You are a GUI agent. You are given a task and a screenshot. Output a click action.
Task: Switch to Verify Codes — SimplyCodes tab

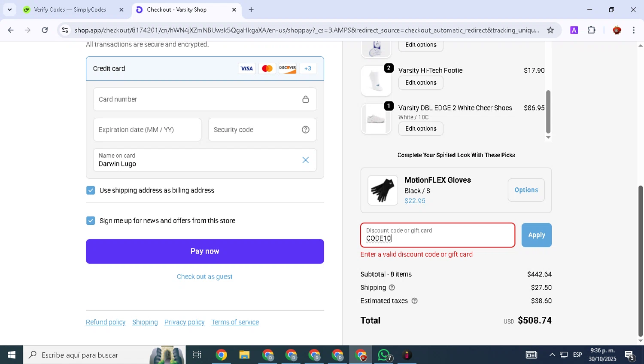(x=70, y=9)
